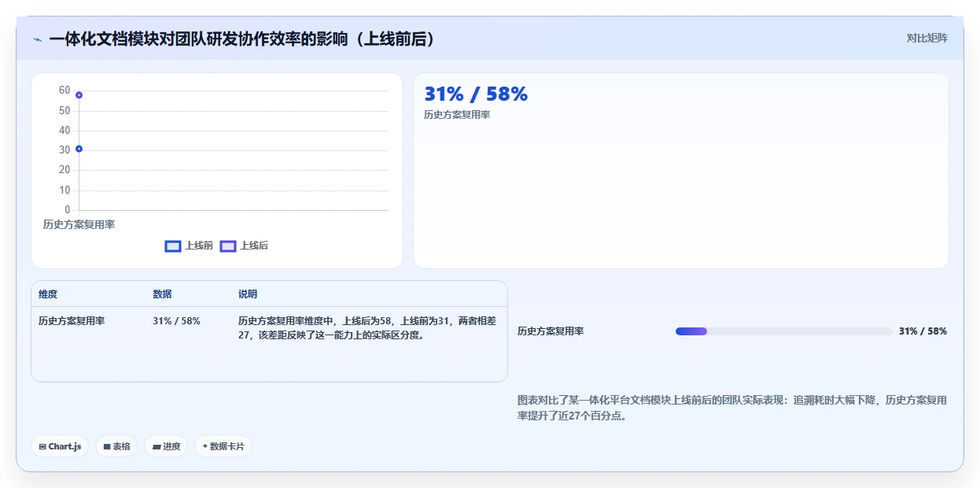The height and width of the screenshot is (488, 980).
Task: Click the 说明 column header
Action: point(248,294)
